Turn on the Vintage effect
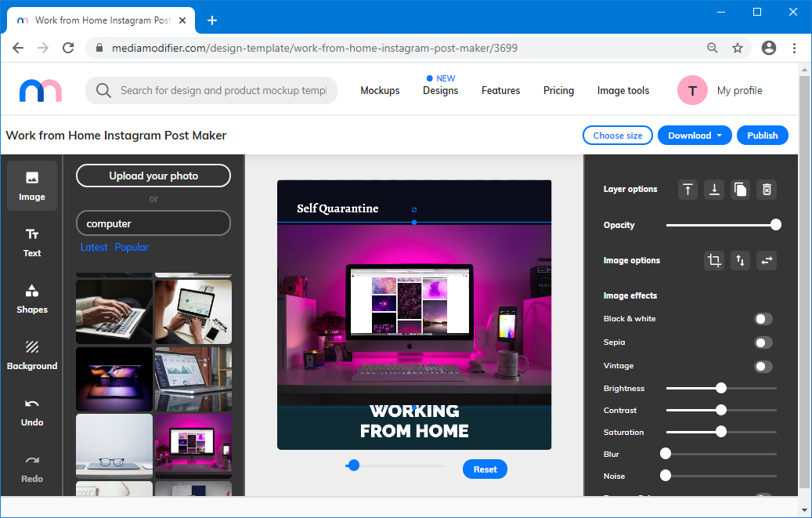Screen dimensions: 812x518 (x=763, y=366)
